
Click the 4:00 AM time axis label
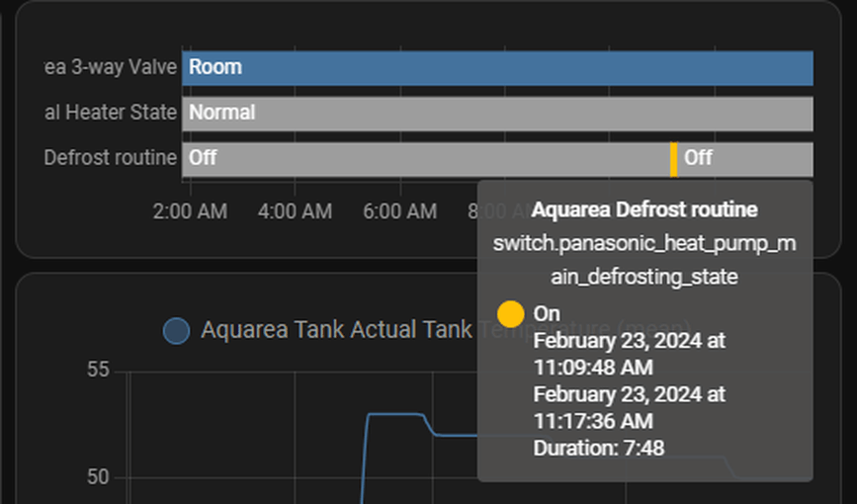click(x=296, y=211)
